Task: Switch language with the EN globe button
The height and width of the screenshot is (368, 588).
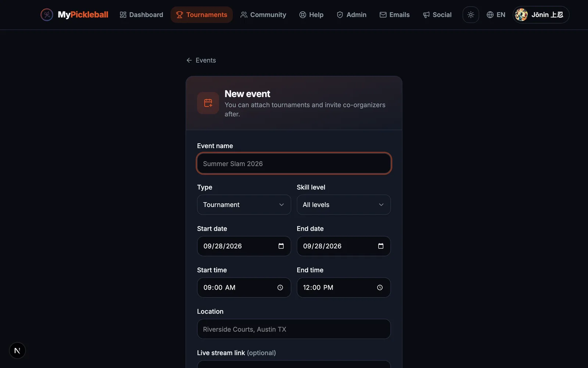Action: click(x=496, y=15)
